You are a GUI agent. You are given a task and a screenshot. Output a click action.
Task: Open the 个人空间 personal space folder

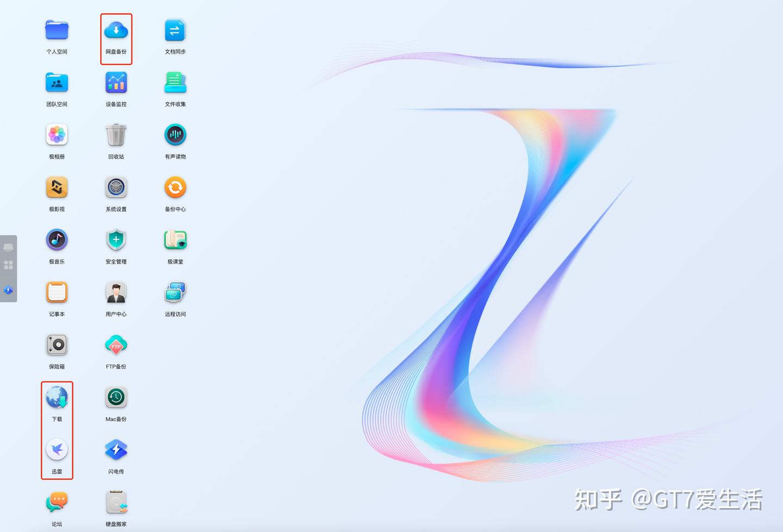(x=57, y=30)
